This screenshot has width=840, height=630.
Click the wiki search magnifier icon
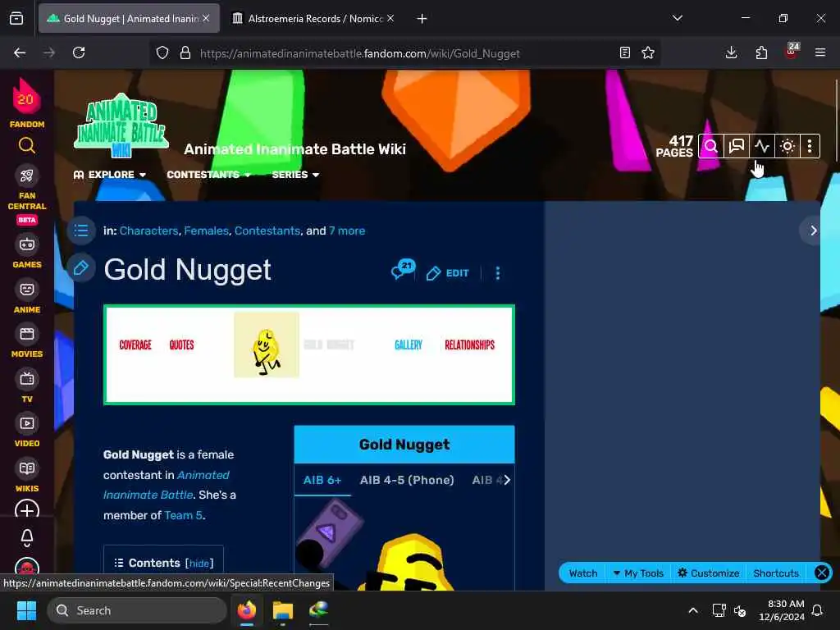711,146
